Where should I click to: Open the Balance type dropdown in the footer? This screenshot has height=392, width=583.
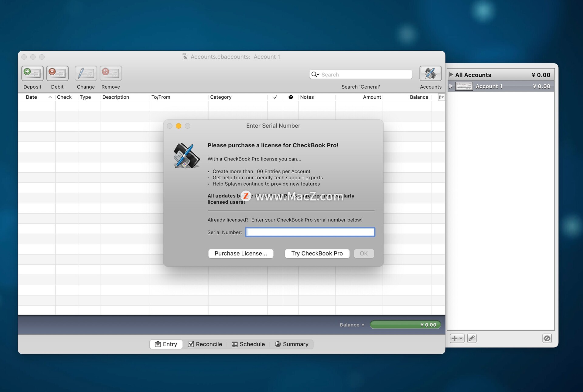point(352,325)
